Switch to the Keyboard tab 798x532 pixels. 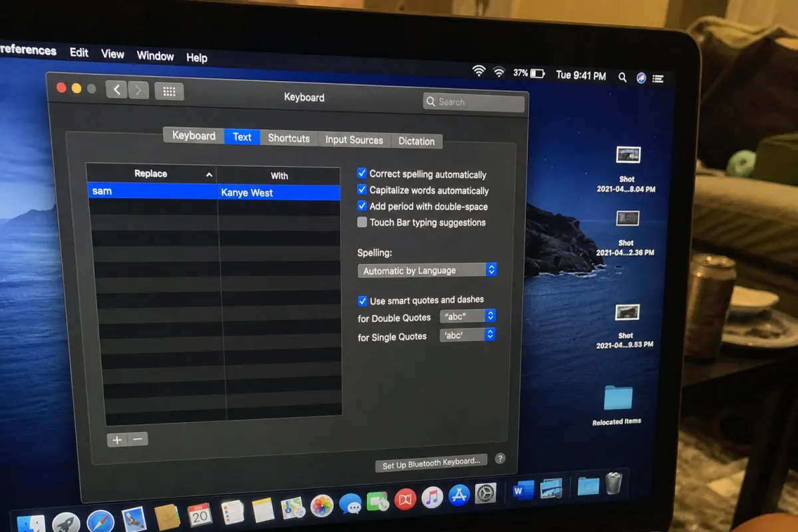(x=194, y=136)
